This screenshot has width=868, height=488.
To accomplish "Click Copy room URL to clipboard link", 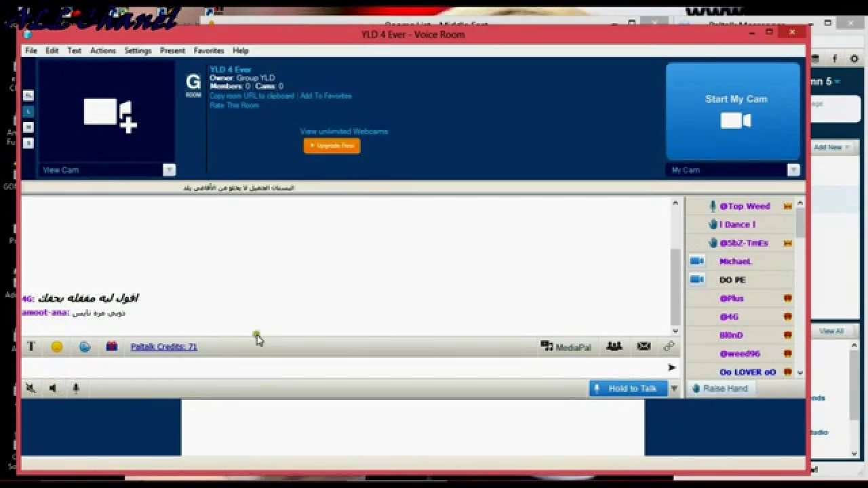I will click(x=252, y=96).
